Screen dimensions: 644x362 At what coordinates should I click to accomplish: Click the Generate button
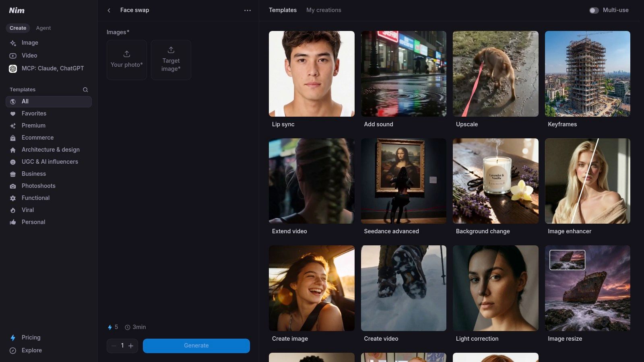tap(196, 346)
